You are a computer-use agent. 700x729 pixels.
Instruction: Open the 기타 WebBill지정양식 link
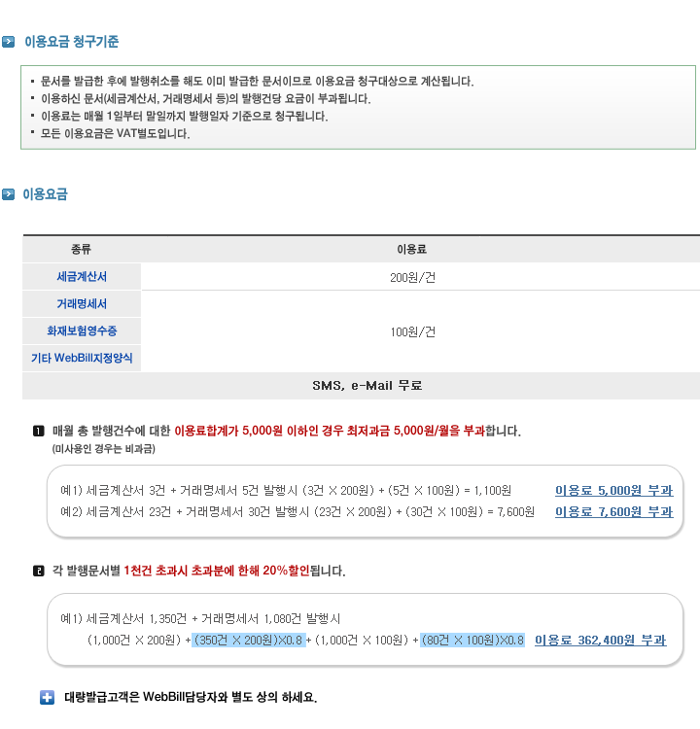tap(82, 358)
